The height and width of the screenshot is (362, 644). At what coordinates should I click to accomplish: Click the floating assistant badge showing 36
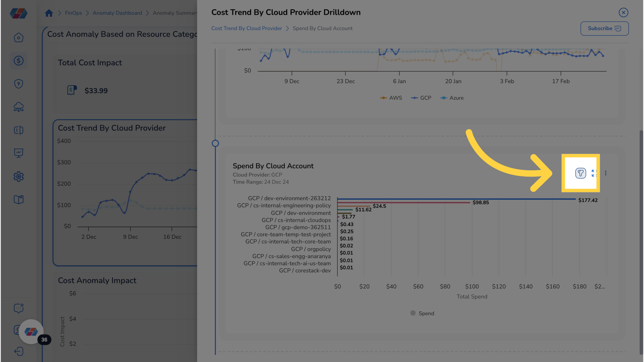tap(44, 340)
